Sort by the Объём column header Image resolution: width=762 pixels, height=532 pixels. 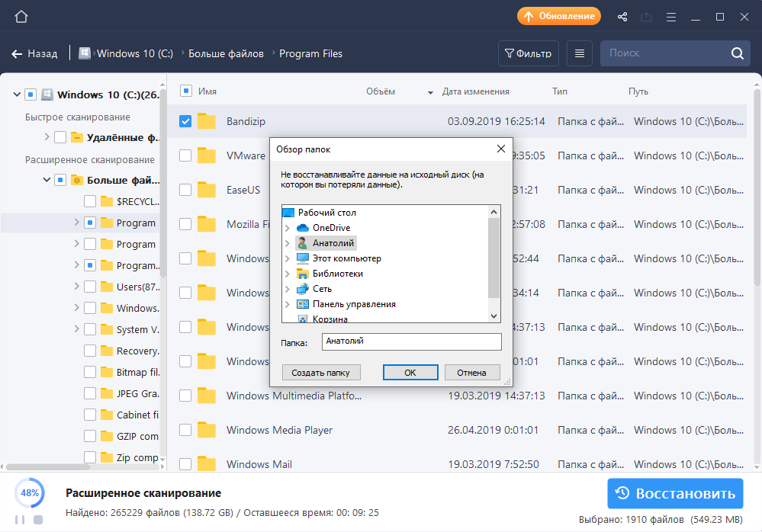(x=381, y=91)
